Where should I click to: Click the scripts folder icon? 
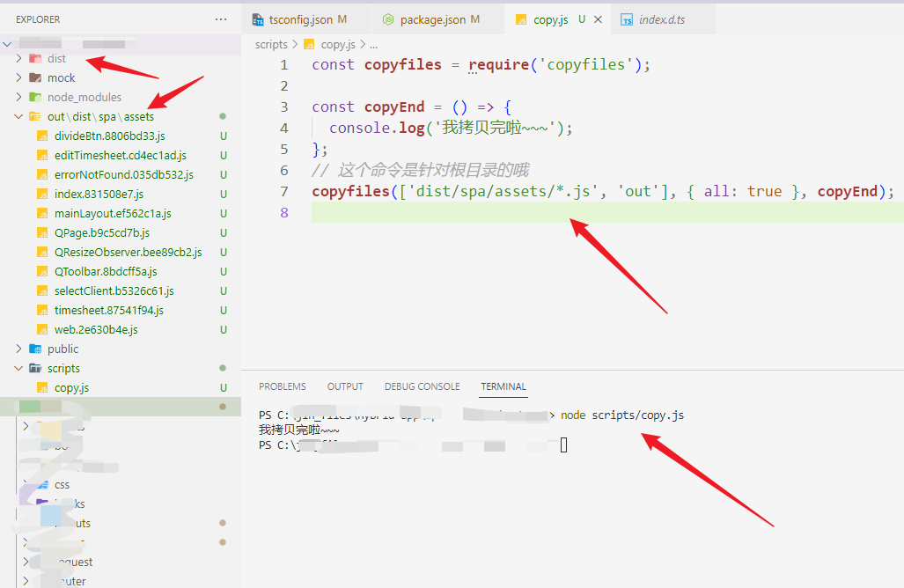click(35, 368)
